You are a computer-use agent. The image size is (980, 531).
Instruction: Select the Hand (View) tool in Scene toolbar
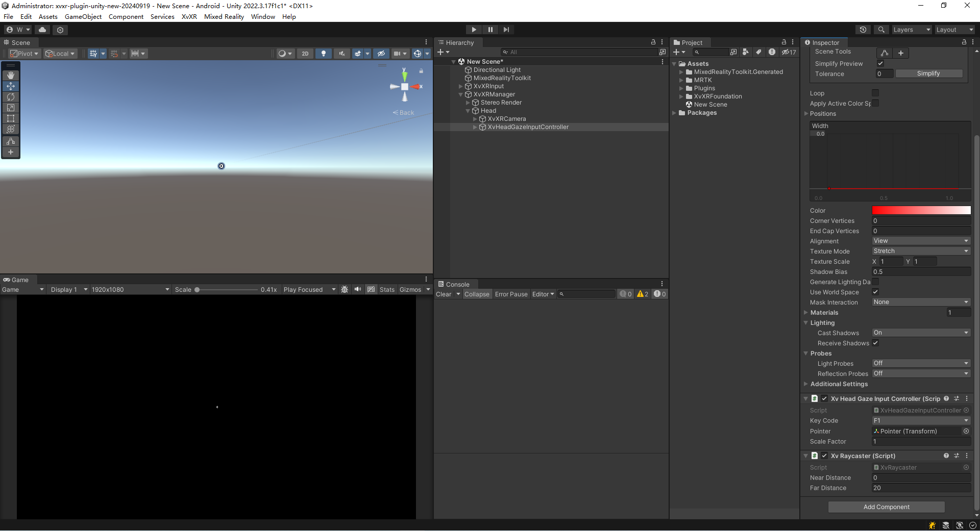point(11,75)
